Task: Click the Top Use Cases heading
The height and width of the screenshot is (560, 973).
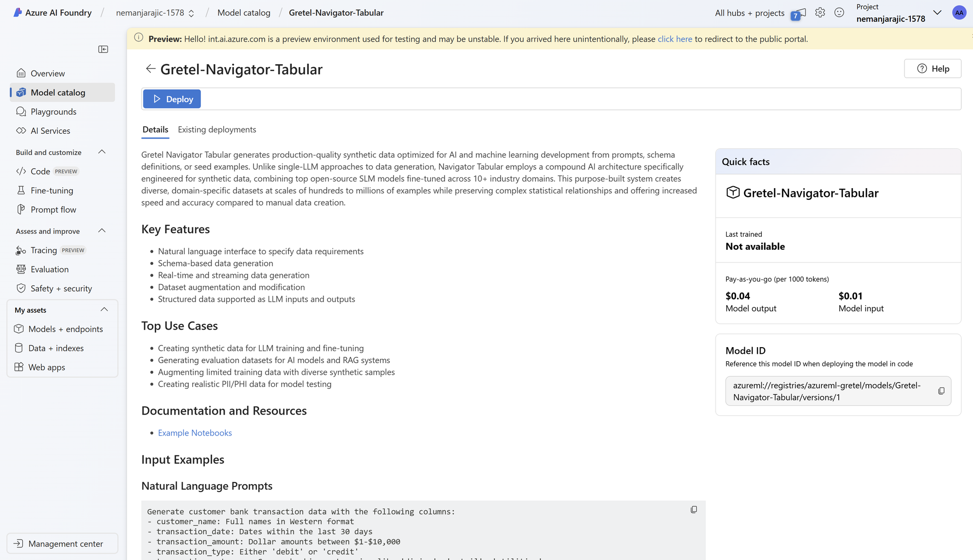Action: click(180, 326)
